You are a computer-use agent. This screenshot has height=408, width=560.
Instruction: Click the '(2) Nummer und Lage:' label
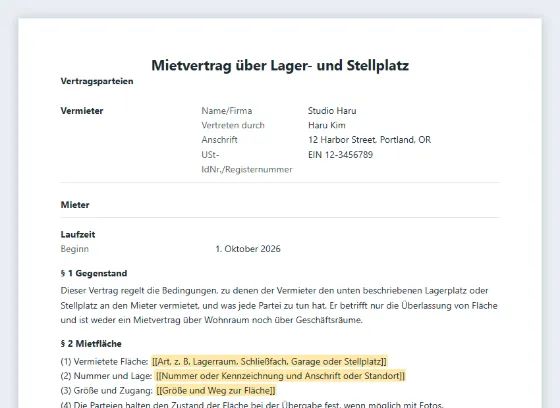106,376
